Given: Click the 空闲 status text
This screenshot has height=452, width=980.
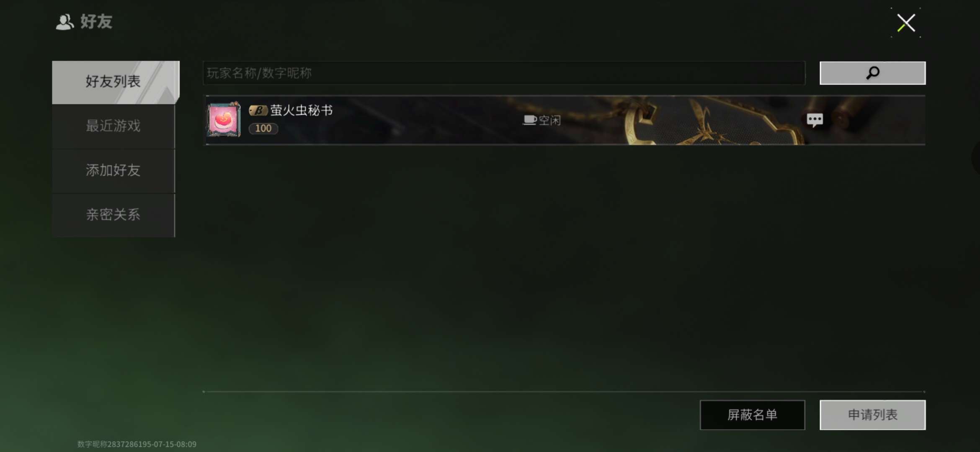Looking at the screenshot, I should pyautogui.click(x=549, y=121).
